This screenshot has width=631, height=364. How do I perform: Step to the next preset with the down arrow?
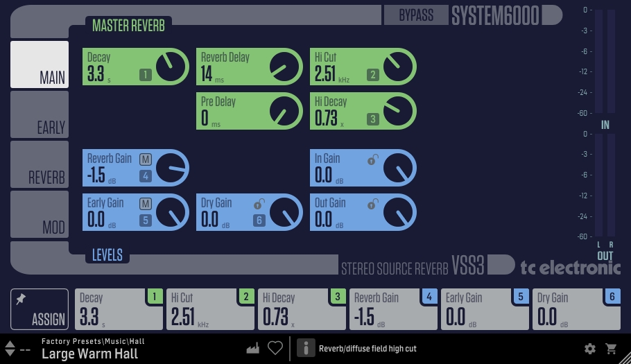point(10,353)
